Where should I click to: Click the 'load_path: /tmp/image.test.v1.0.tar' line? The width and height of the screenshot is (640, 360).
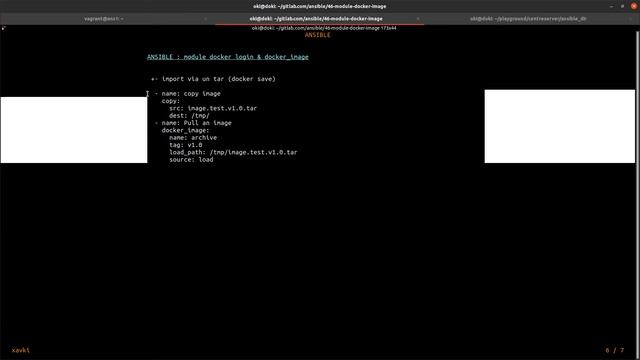pyautogui.click(x=233, y=152)
